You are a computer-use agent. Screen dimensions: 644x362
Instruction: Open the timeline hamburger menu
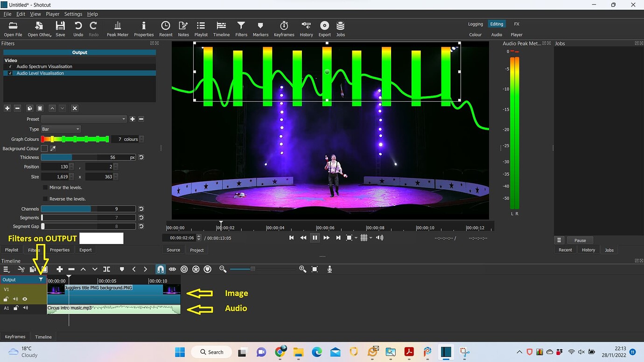pos(7,269)
